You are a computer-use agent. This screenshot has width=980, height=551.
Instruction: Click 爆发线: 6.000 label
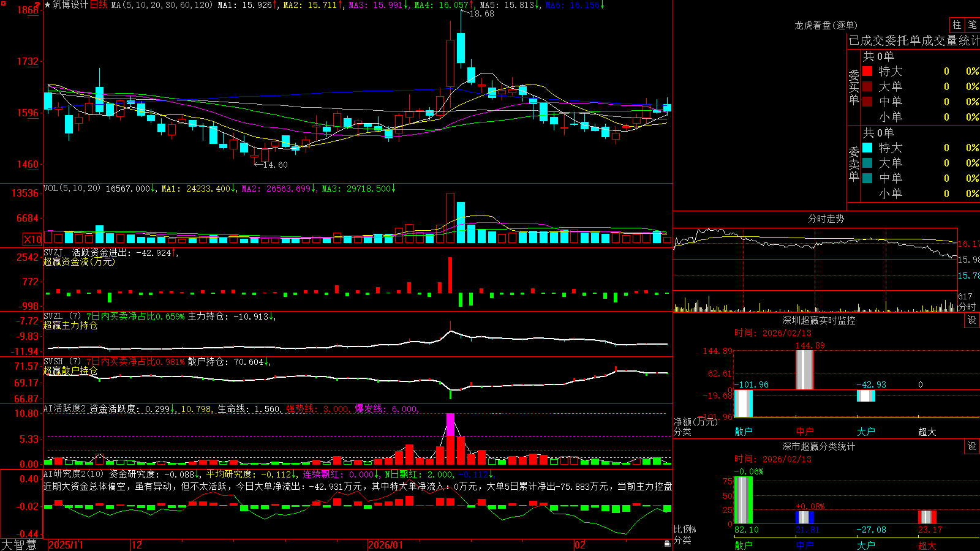[x=386, y=408]
